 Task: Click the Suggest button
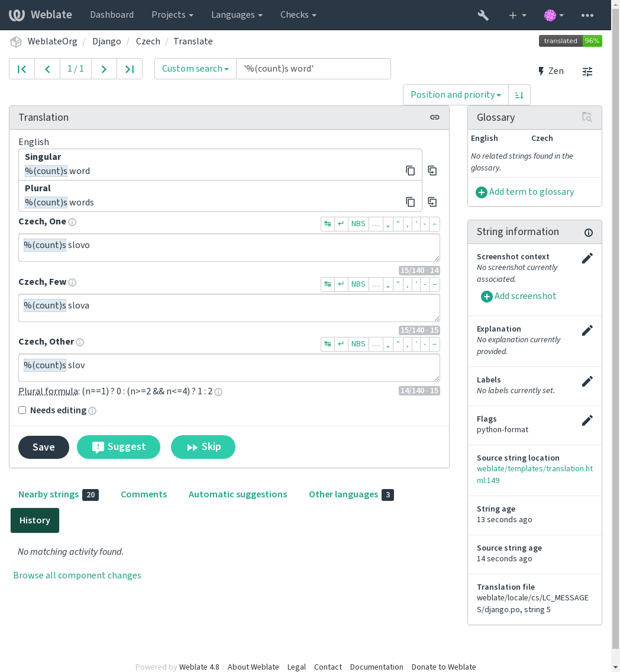coord(118,447)
